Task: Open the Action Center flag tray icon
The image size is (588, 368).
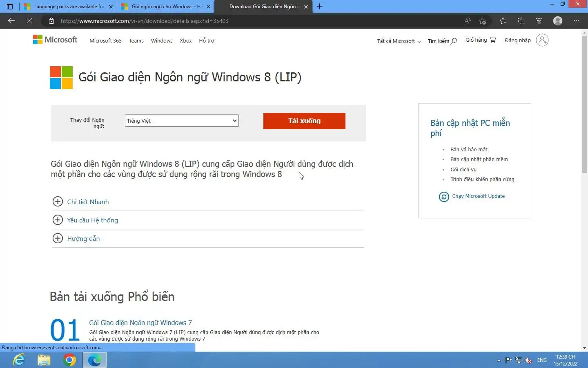Action: click(508, 360)
